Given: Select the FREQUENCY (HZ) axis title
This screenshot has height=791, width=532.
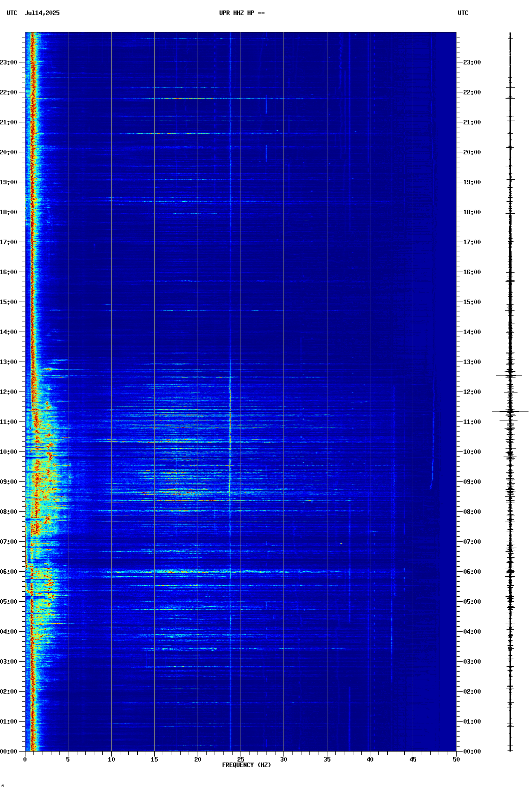Looking at the screenshot, I should click(247, 765).
